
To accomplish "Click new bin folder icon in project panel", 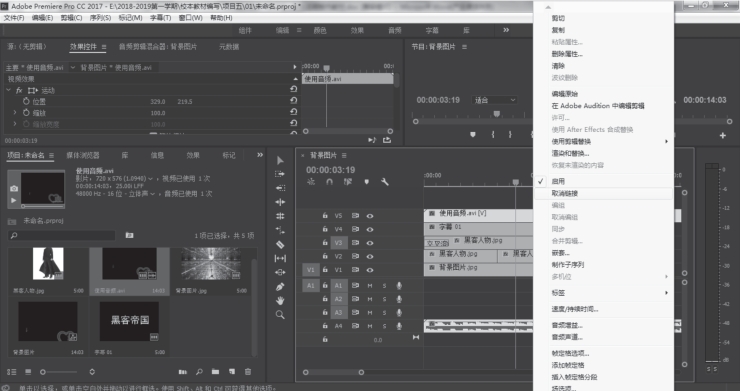I will pos(215,372).
